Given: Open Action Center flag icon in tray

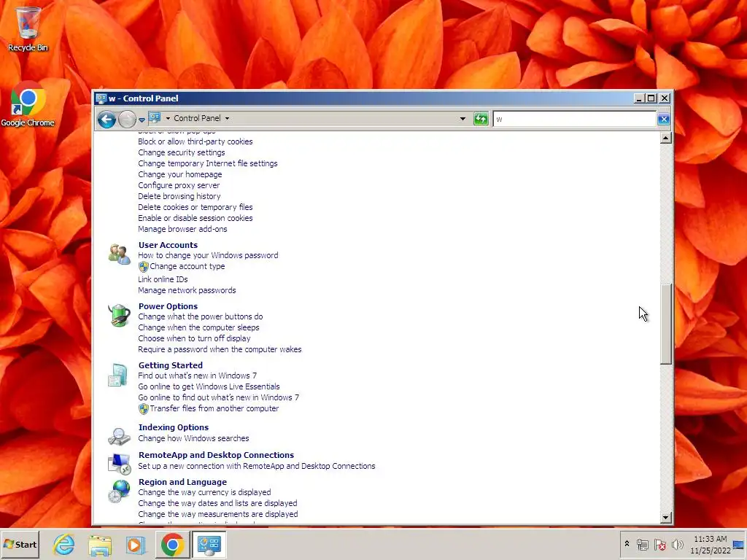Looking at the screenshot, I should [659, 545].
